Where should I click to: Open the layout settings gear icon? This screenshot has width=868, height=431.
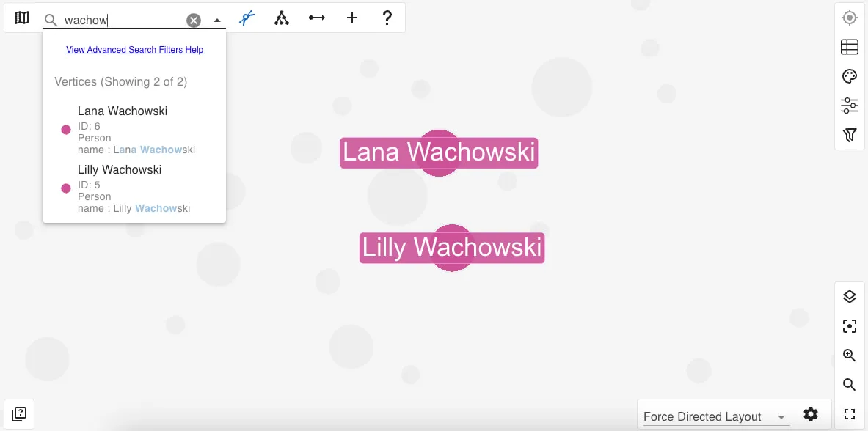pos(811,414)
